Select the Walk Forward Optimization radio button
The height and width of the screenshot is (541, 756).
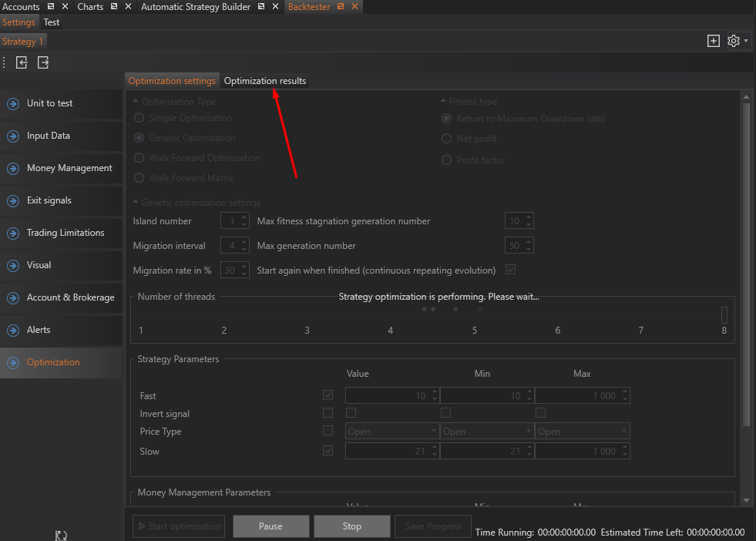pos(139,158)
